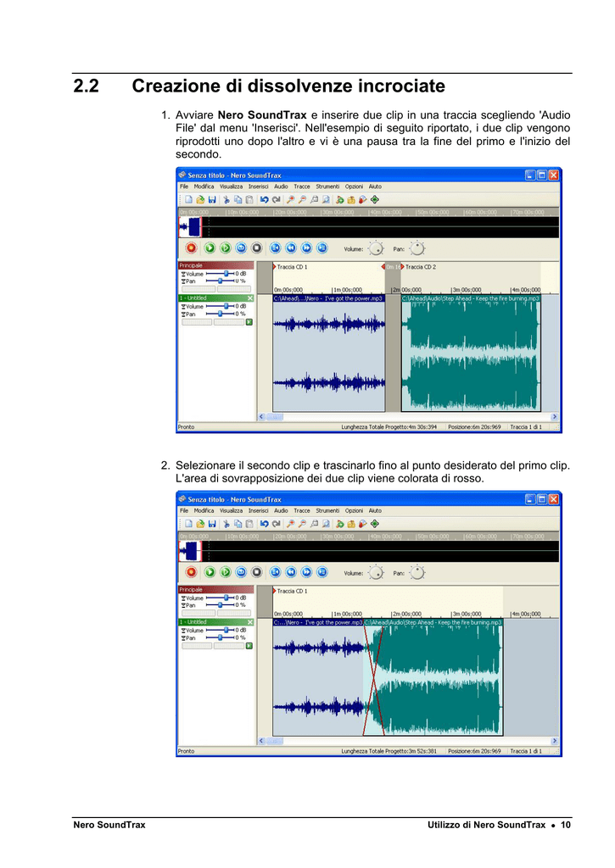This screenshot has height=868, width=615.
Task: Click left scroll arrow of lower window timeline
Action: point(261,741)
